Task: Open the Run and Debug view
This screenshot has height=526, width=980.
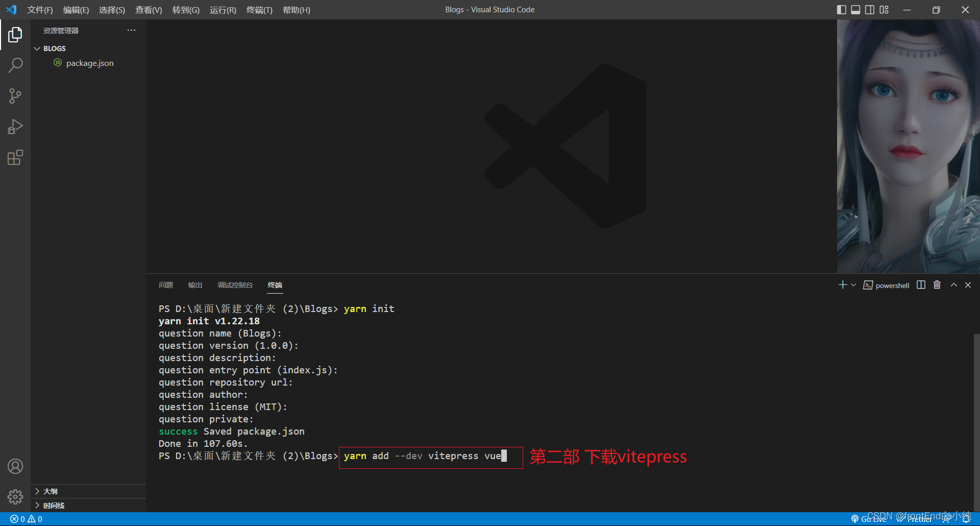Action: pos(15,127)
